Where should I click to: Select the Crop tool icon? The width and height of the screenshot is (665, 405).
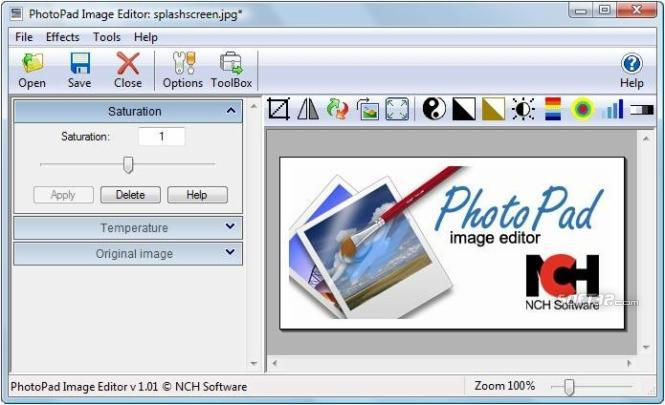279,109
